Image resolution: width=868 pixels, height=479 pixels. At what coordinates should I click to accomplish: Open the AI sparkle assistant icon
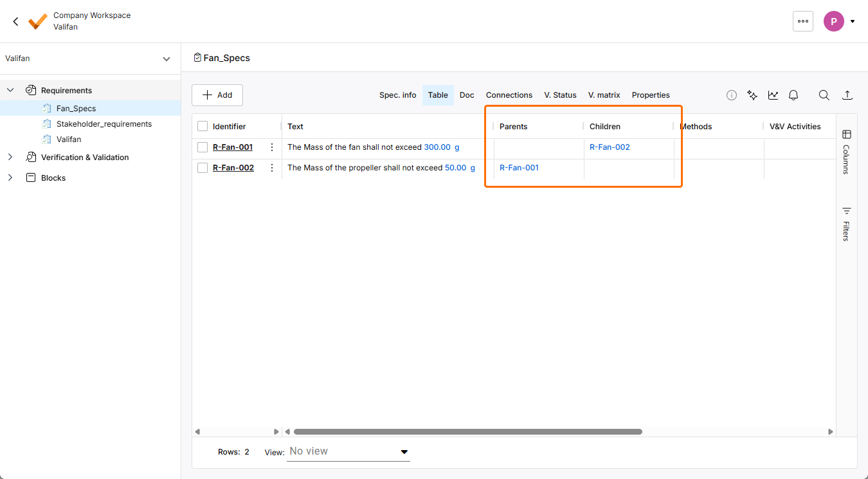click(x=752, y=95)
